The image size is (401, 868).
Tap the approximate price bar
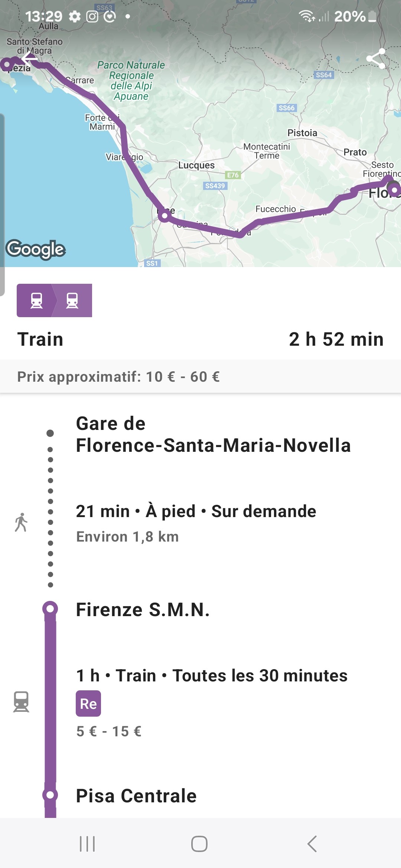click(200, 377)
